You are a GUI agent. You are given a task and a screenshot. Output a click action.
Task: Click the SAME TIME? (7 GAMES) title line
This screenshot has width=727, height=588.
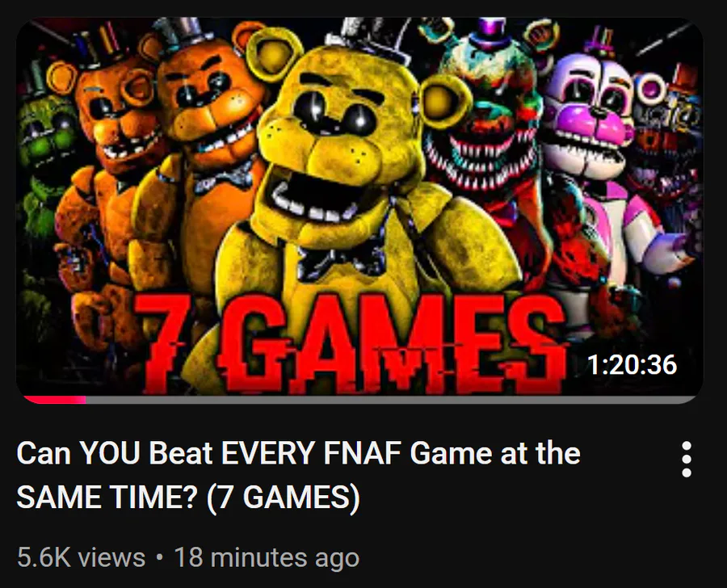click(x=187, y=497)
